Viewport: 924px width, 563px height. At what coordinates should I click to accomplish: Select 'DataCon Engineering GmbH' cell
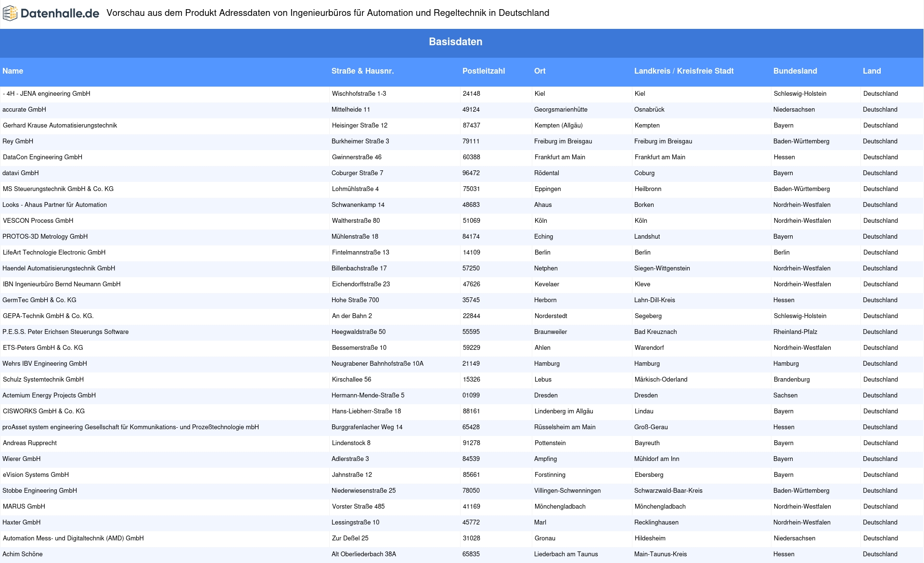pos(43,157)
